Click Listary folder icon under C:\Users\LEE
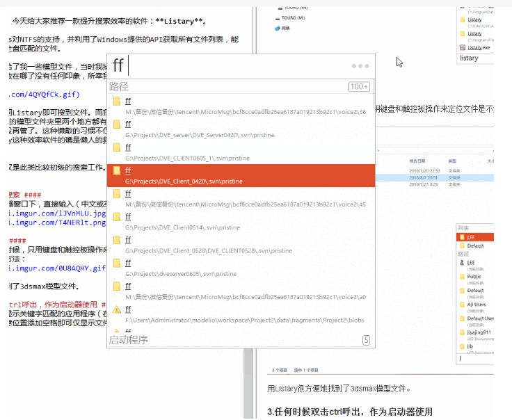This screenshot has width=512, height=420. tap(463, 19)
